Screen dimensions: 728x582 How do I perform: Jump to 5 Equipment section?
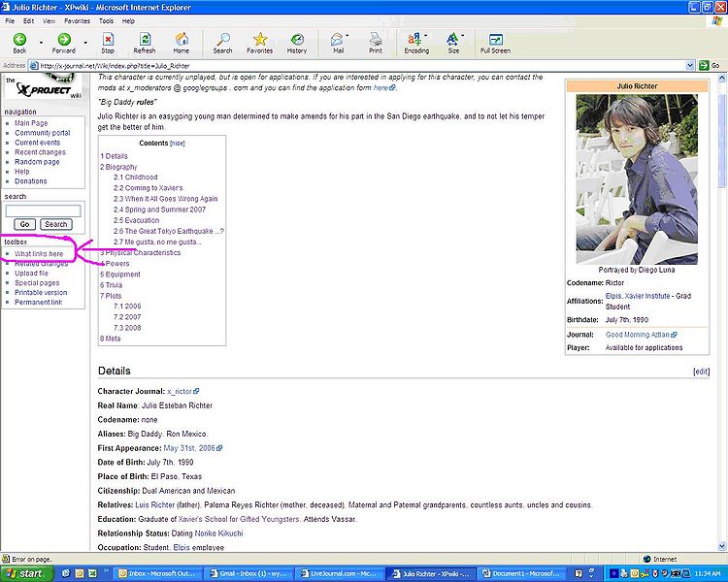click(x=120, y=275)
